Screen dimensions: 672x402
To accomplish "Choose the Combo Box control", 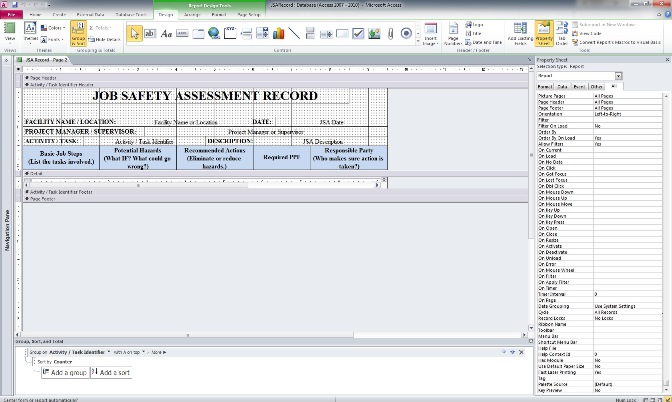I will [x=262, y=33].
